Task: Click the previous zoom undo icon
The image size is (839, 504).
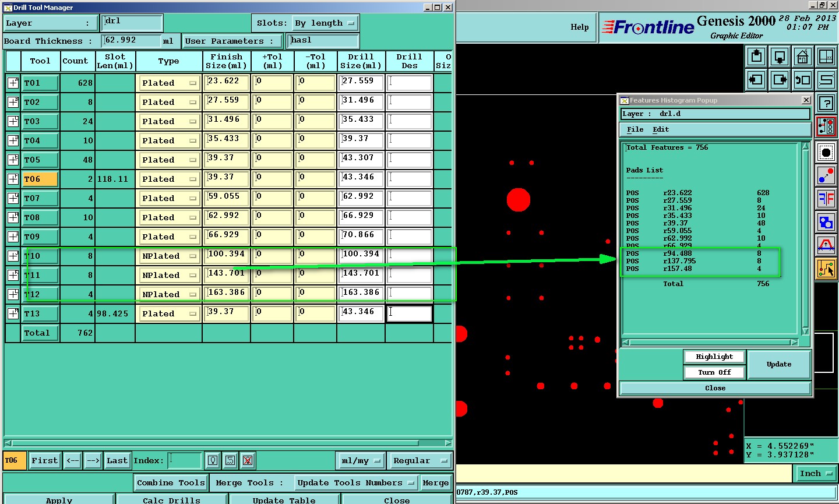Action: [x=802, y=79]
